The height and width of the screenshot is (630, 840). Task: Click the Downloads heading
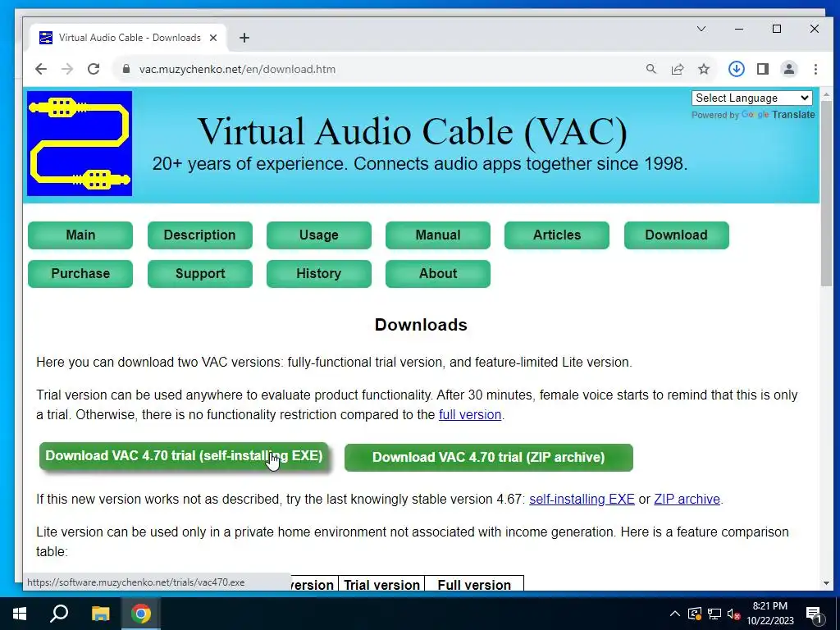pos(421,325)
